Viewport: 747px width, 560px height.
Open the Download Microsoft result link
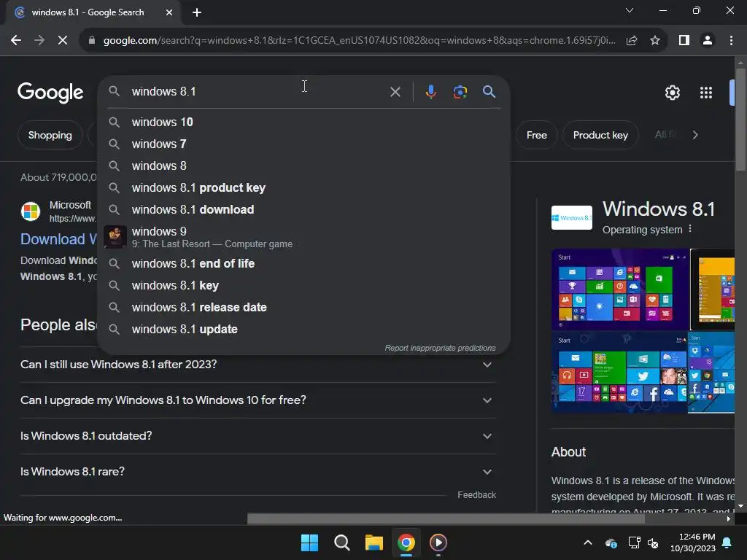pyautogui.click(x=58, y=239)
